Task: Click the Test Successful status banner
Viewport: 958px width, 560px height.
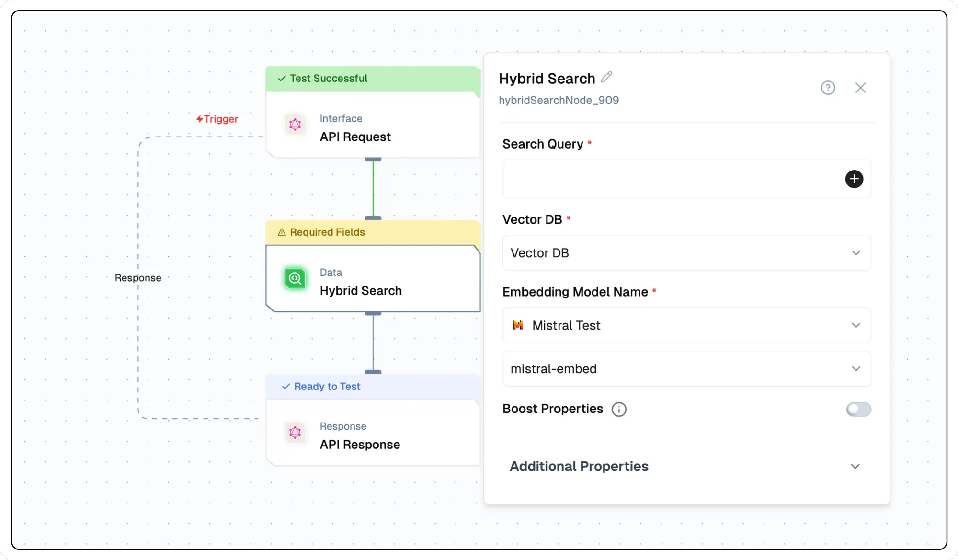Action: point(372,79)
